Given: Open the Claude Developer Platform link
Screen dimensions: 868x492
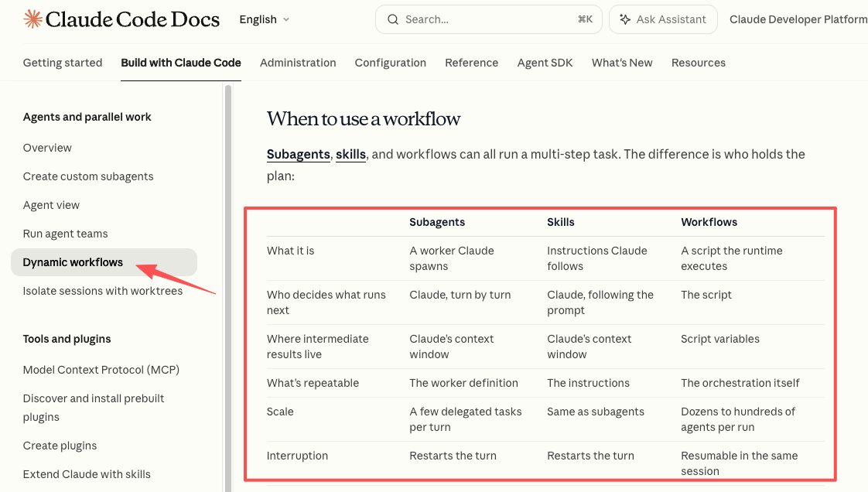Looking at the screenshot, I should [x=798, y=19].
